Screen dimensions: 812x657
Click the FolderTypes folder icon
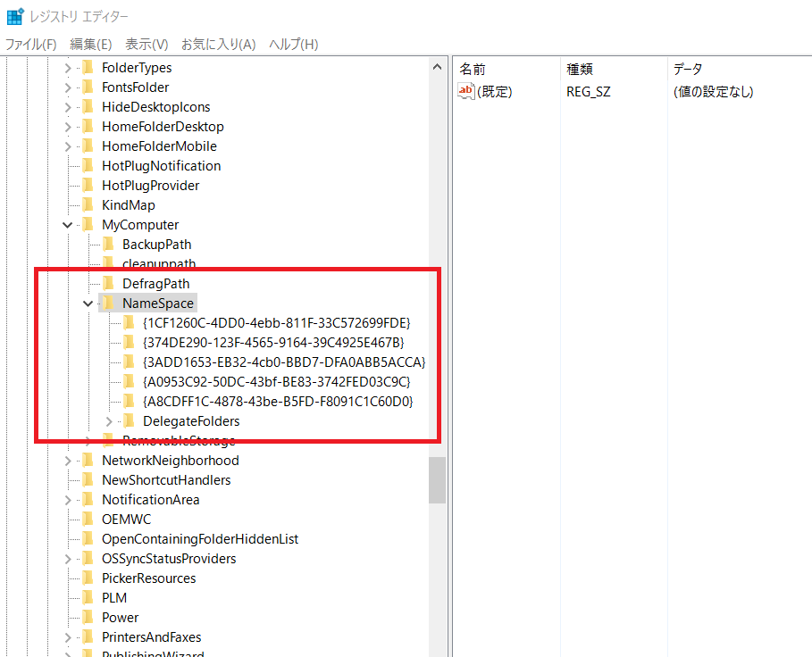pyautogui.click(x=88, y=67)
